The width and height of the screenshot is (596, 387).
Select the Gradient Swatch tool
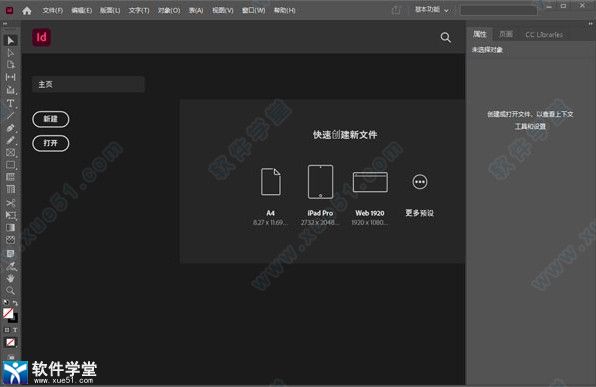[11, 228]
